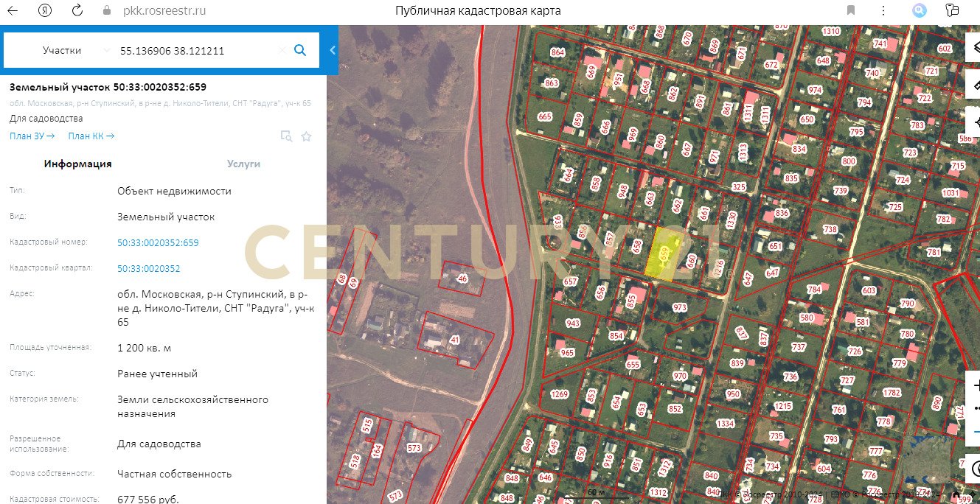Click the value 'Ранее учтенный'
980x504 pixels.
157,374
